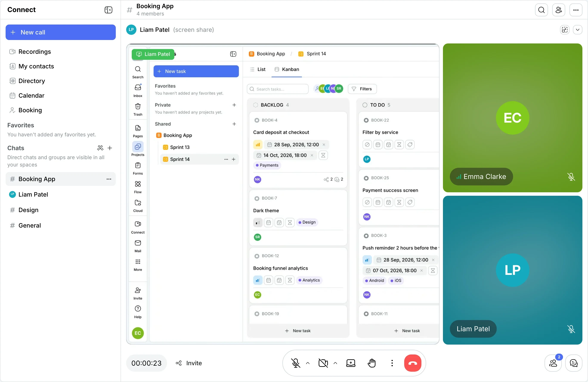Open Liam Patel direct chat
The image size is (588, 382).
tap(60, 194)
